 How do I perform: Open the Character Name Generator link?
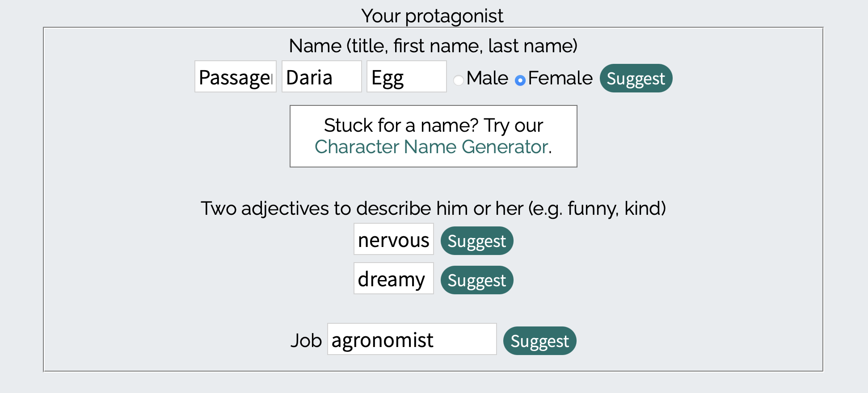coord(432,147)
